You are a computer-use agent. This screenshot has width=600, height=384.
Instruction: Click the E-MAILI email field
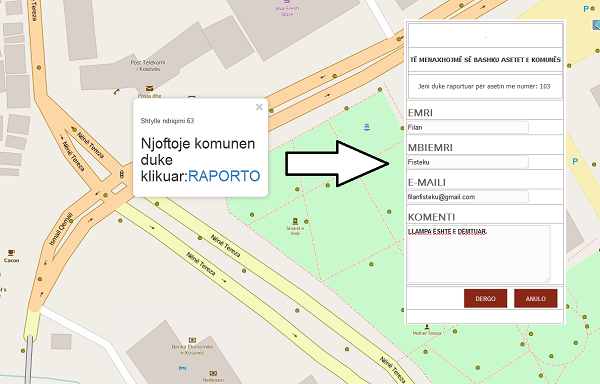468,197
